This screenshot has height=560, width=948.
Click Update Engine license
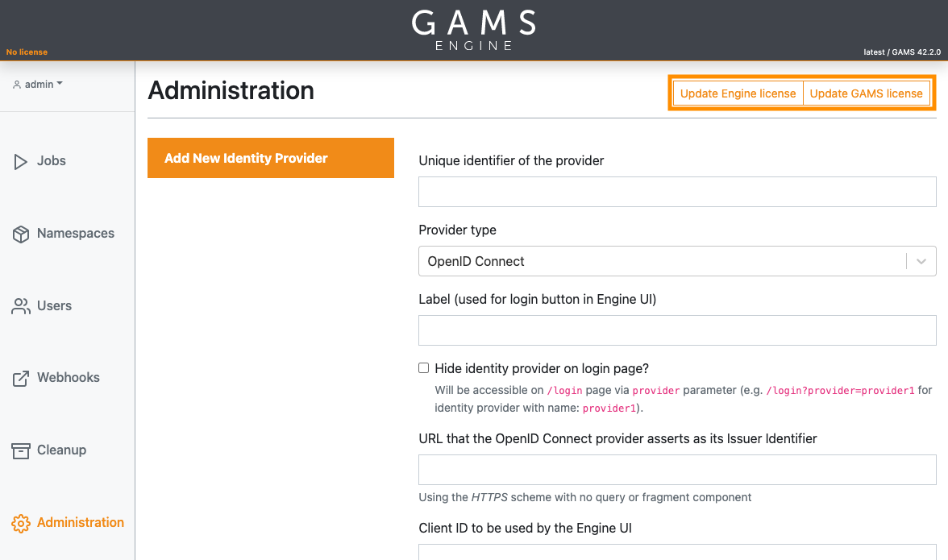click(737, 93)
